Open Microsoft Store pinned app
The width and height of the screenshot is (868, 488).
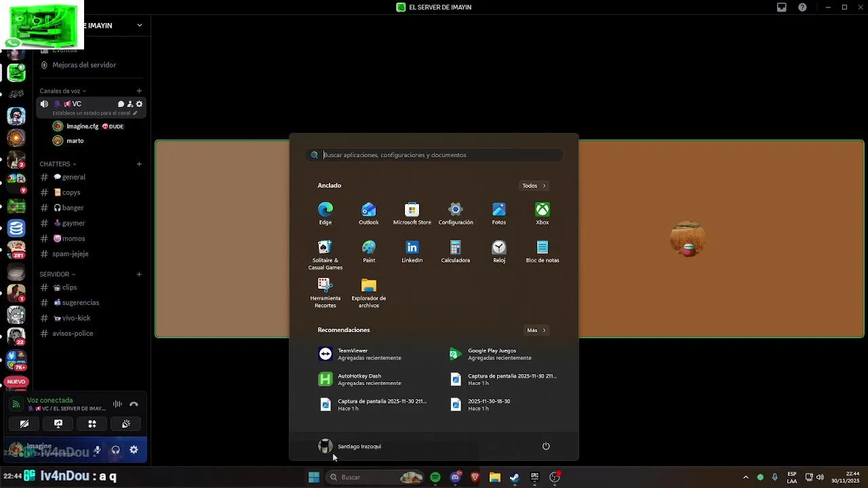(x=412, y=213)
